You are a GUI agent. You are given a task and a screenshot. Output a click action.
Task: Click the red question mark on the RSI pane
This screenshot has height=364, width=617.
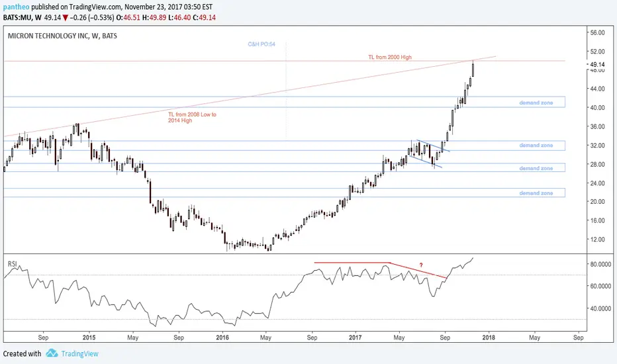pos(421,265)
